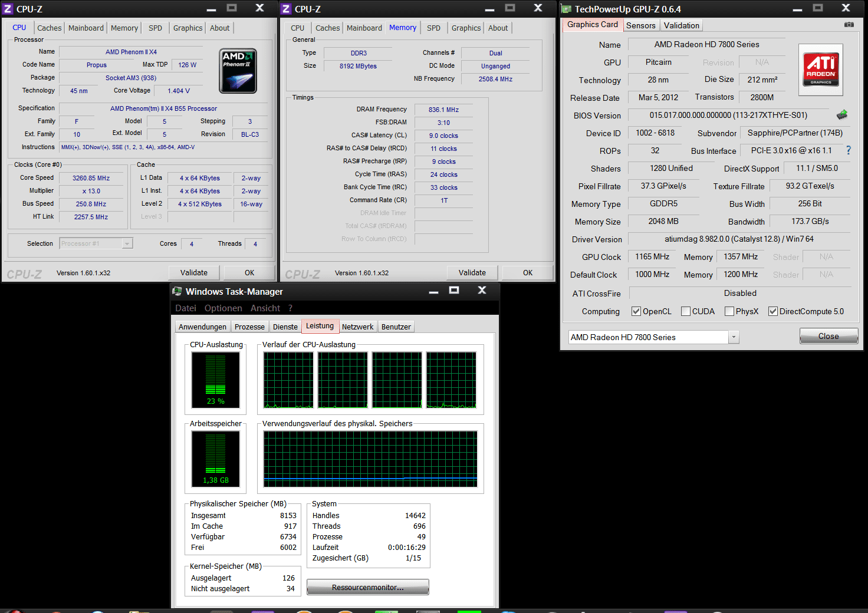868x613 pixels.
Task: Click the Laufzeit value 0:00:16:29
Action: (406, 547)
